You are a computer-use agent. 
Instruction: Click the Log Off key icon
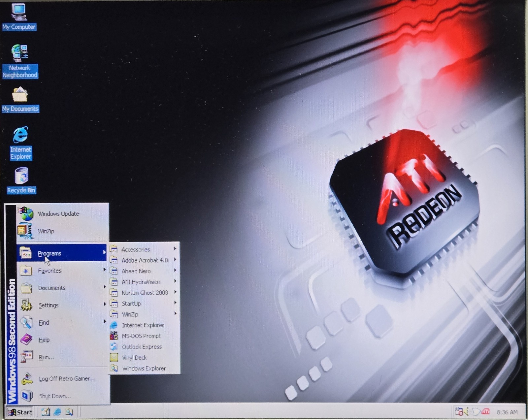(x=27, y=379)
